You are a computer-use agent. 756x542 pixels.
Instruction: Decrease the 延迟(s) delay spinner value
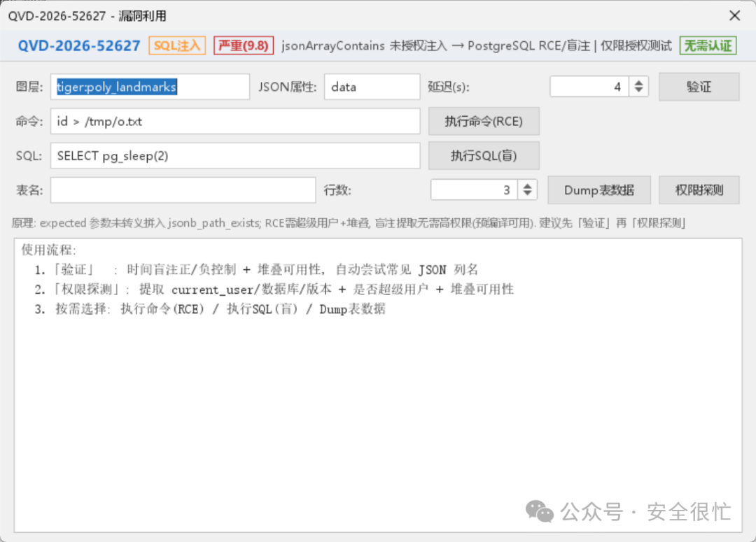coord(638,91)
